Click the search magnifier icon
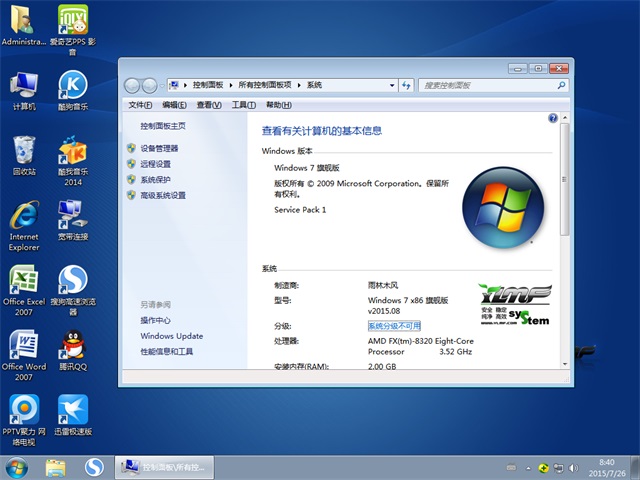 pyautogui.click(x=561, y=85)
